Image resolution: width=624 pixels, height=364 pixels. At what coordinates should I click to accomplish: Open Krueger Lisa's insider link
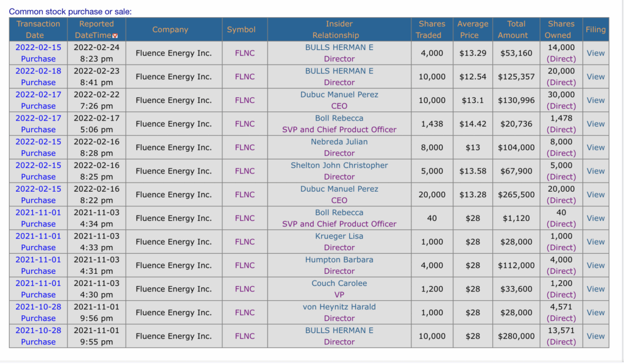(339, 236)
